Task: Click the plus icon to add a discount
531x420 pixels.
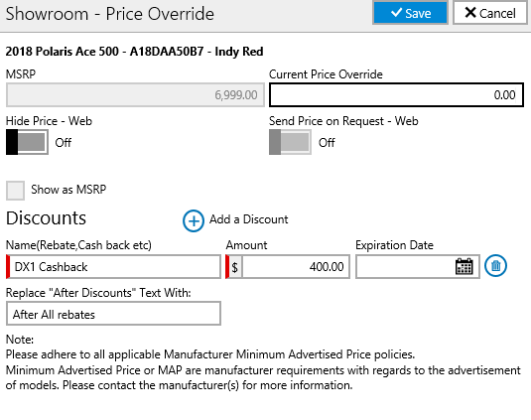Action: point(194,220)
